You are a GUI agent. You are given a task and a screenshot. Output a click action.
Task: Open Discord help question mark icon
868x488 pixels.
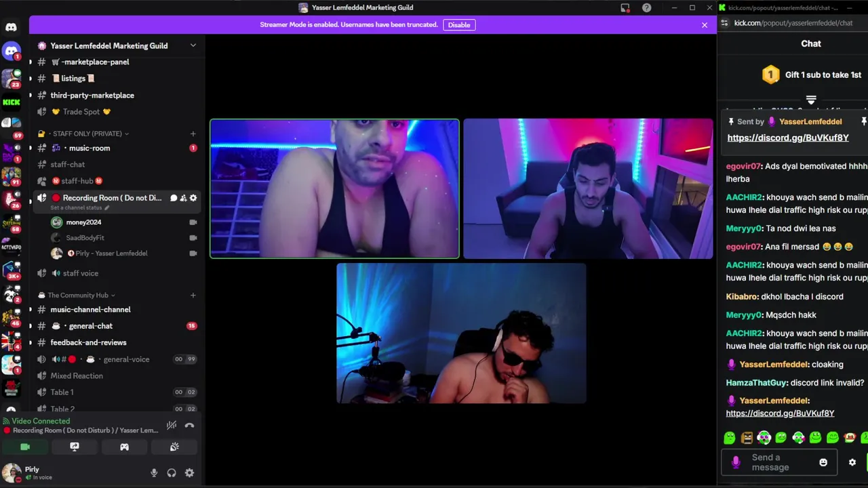click(647, 7)
